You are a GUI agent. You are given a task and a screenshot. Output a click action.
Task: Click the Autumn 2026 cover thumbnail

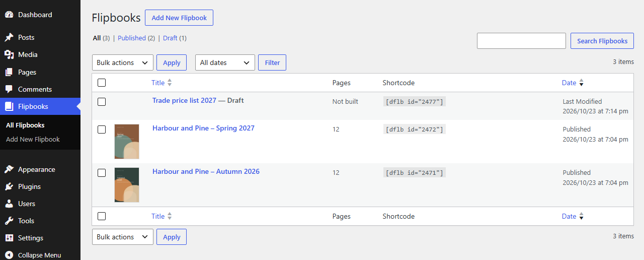click(127, 185)
